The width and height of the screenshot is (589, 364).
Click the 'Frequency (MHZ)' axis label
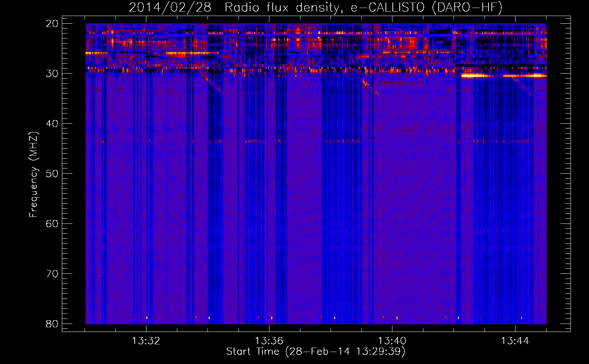tap(33, 175)
